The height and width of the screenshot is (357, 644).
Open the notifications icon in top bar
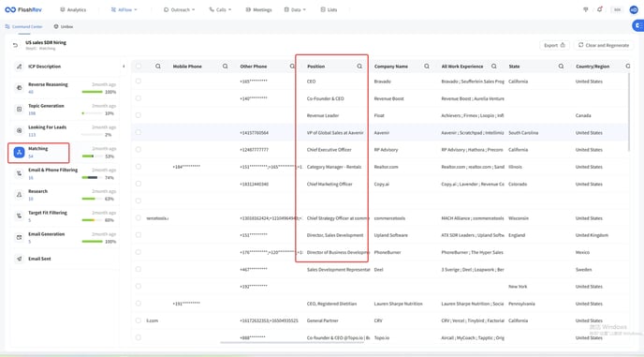click(600, 9)
